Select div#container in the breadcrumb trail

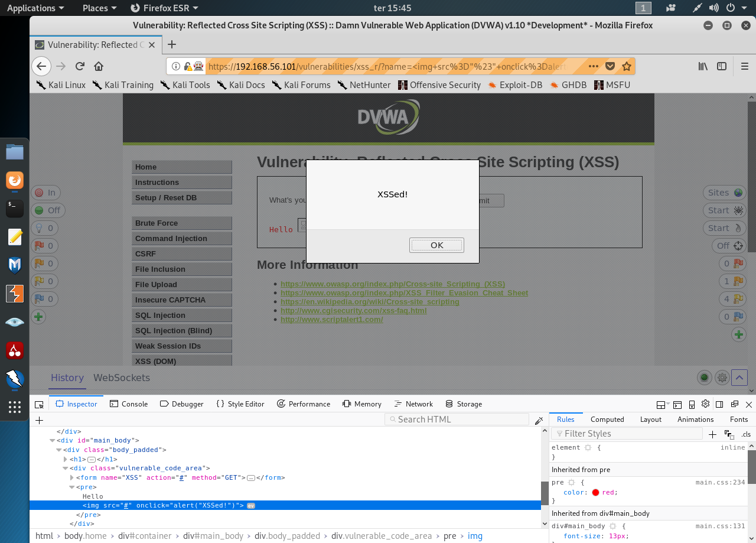[x=144, y=536]
